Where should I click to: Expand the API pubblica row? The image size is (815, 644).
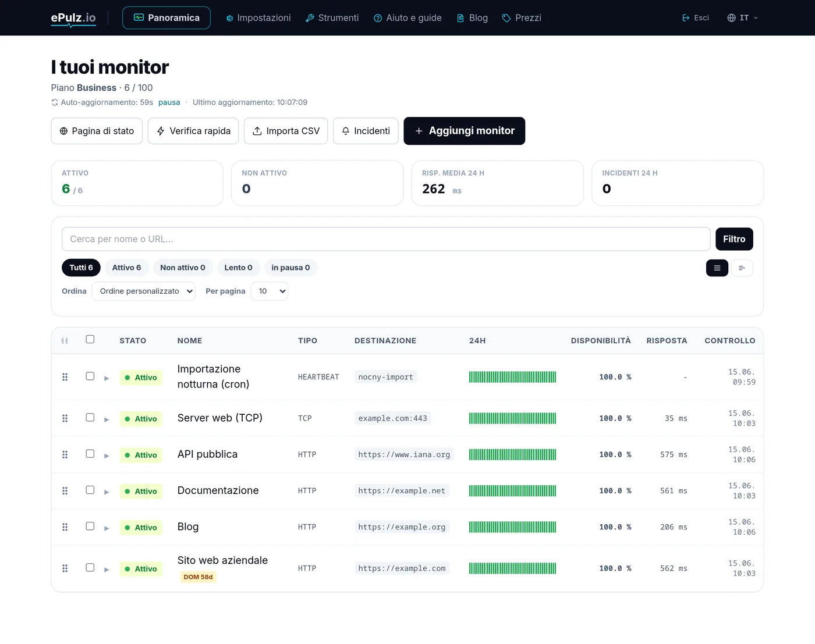click(107, 456)
